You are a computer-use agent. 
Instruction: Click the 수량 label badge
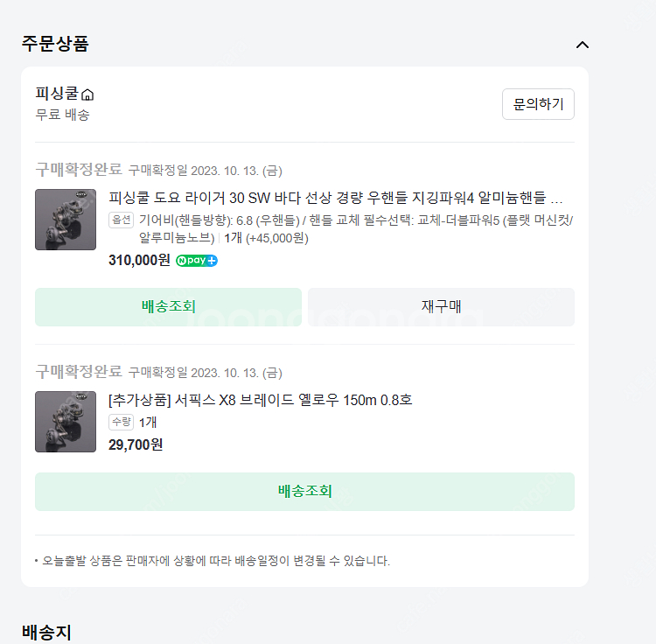(122, 423)
